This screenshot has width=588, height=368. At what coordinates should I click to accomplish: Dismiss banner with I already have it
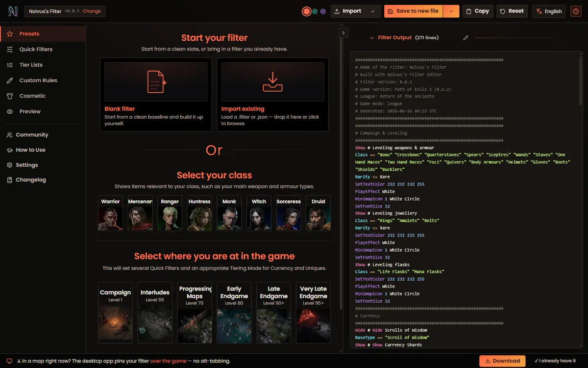(555, 361)
